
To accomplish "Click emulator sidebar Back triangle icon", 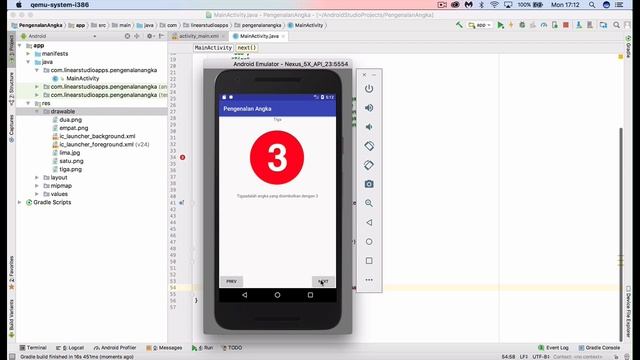I will [x=369, y=222].
